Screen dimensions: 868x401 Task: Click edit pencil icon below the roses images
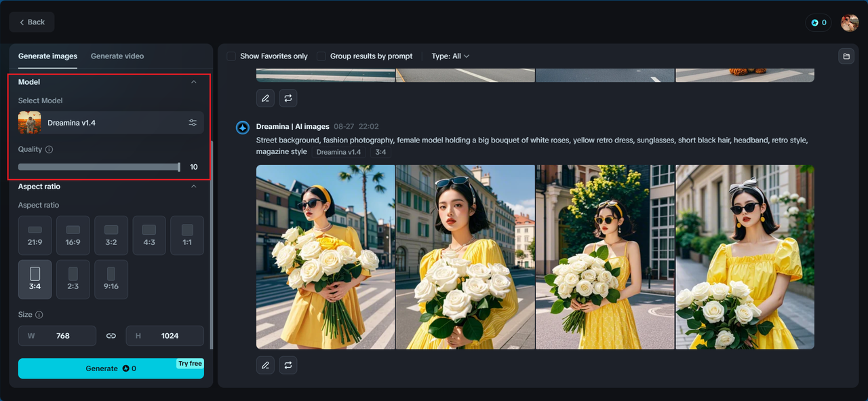(x=265, y=365)
